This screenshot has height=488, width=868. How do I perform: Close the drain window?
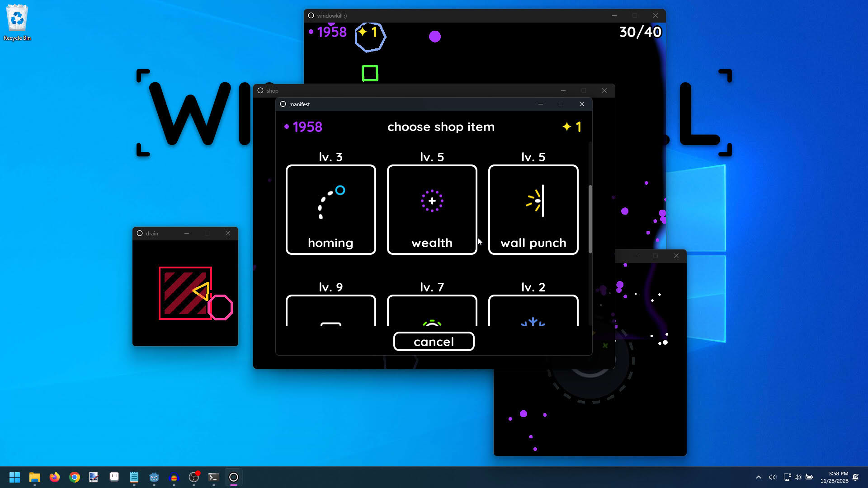tap(228, 234)
